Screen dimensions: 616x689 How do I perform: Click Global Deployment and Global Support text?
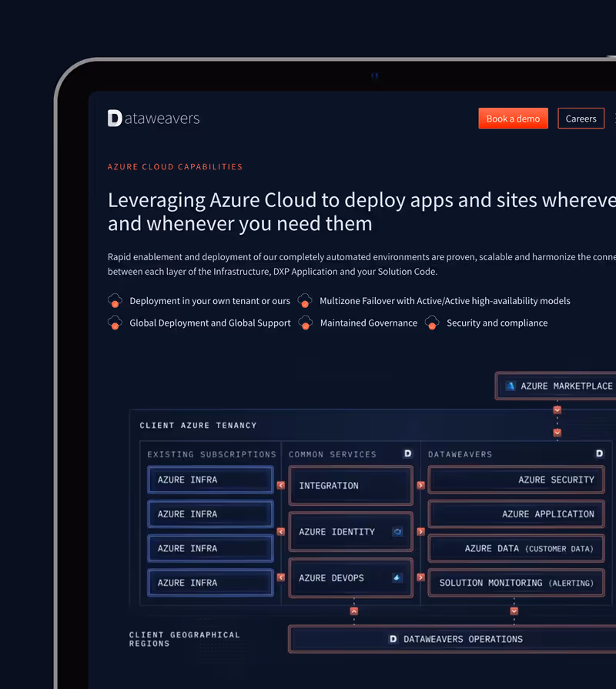coord(210,323)
